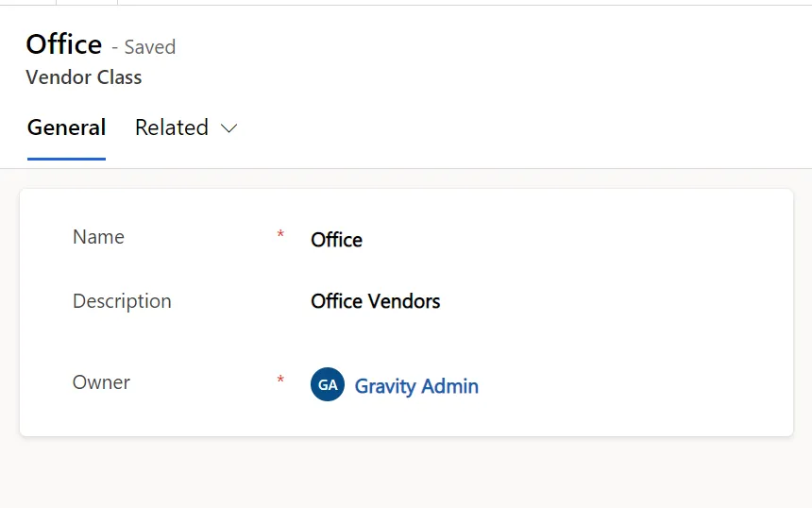The image size is (812, 508).
Task: Click the Vendor Class entity label
Action: (x=84, y=77)
